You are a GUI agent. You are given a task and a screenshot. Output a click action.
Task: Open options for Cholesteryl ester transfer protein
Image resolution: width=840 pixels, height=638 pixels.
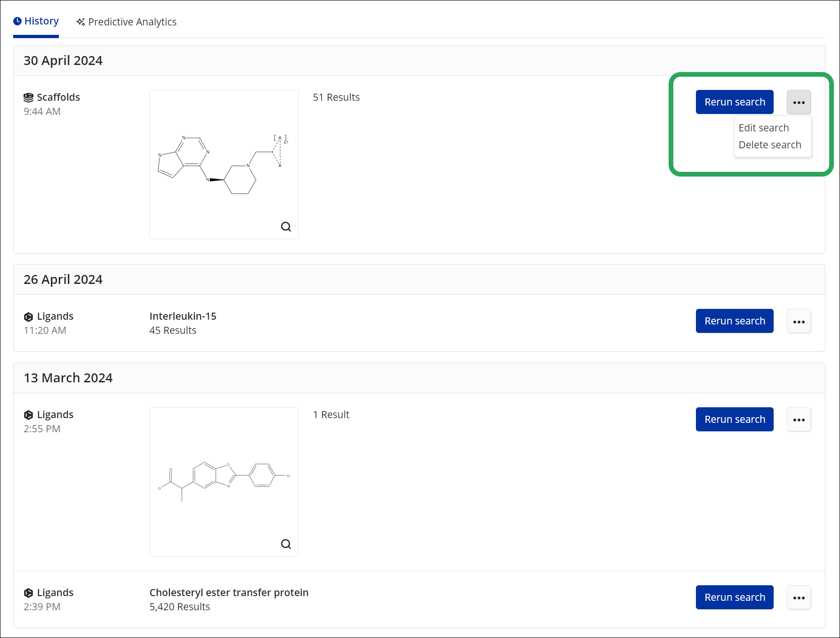[799, 598]
